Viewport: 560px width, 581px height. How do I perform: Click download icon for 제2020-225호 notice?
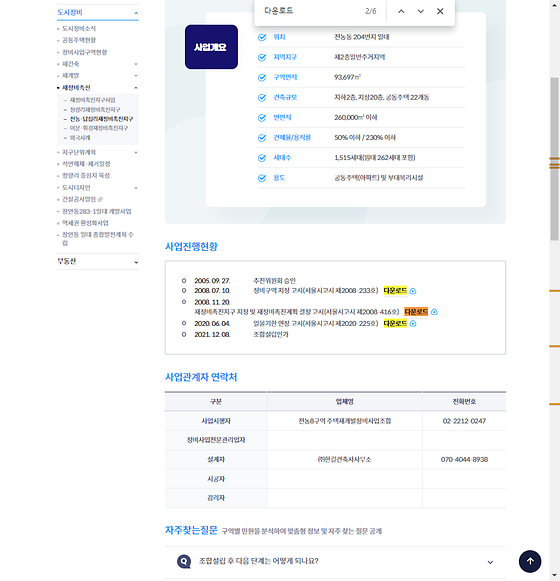coord(413,324)
